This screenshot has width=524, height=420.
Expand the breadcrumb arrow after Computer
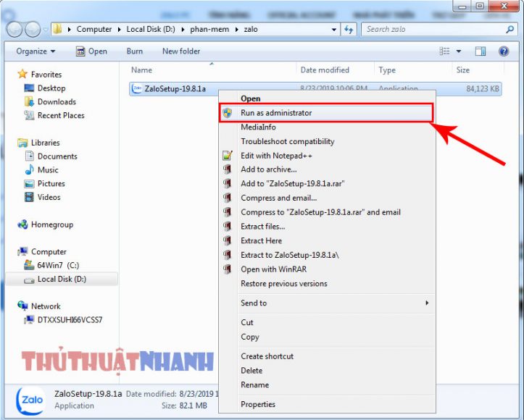[x=120, y=30]
